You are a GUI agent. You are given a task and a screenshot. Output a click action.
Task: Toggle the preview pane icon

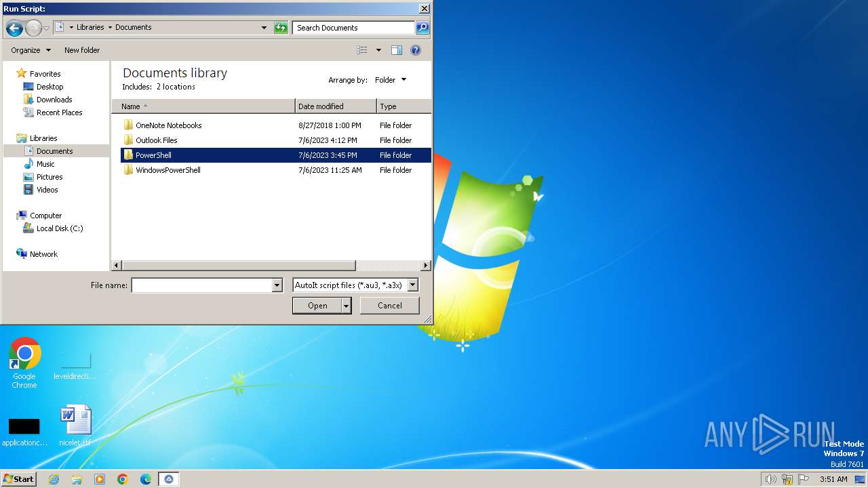click(397, 50)
